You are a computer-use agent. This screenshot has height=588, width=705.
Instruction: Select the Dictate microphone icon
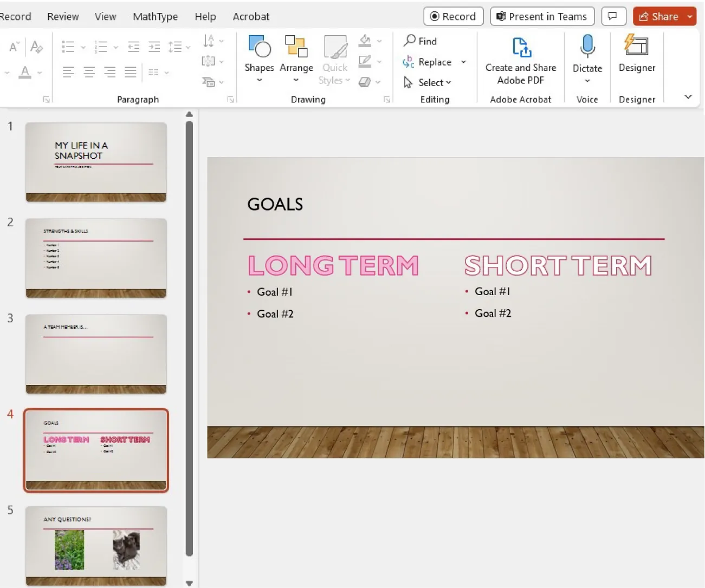[x=587, y=45]
